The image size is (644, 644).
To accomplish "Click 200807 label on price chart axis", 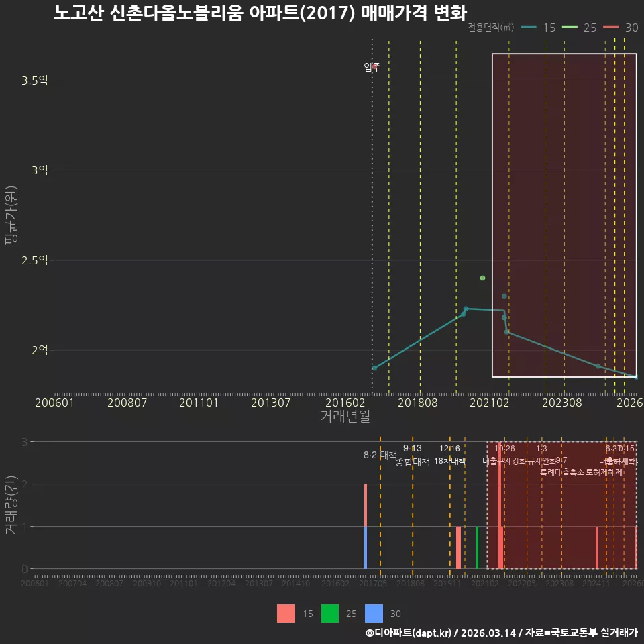I will (127, 402).
